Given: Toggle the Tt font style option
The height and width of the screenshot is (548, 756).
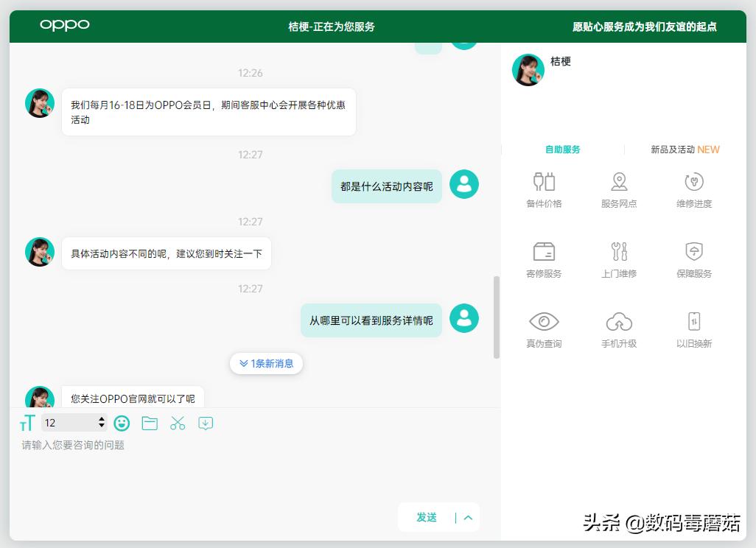Looking at the screenshot, I should pyautogui.click(x=27, y=423).
